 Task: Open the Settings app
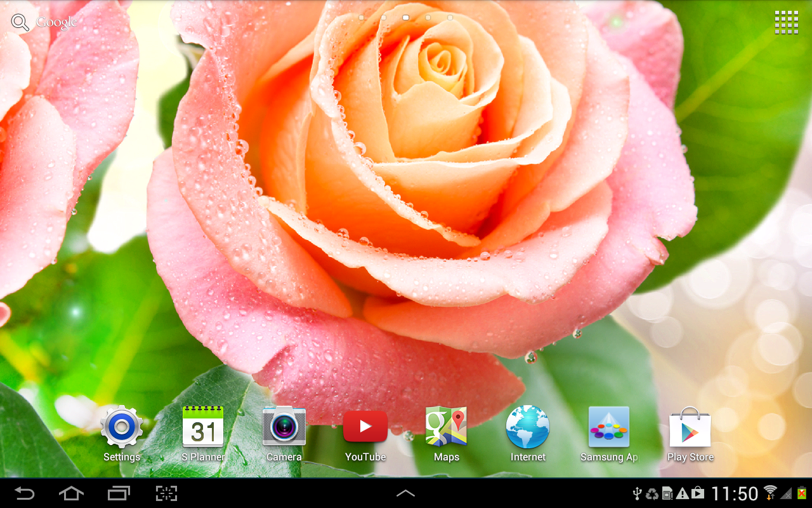pos(122,433)
